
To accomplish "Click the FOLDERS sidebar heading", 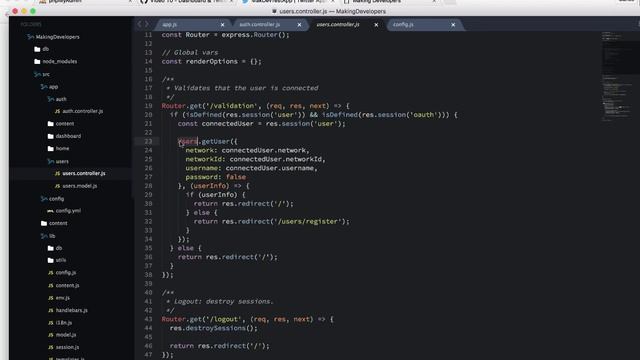I will click(31, 24).
